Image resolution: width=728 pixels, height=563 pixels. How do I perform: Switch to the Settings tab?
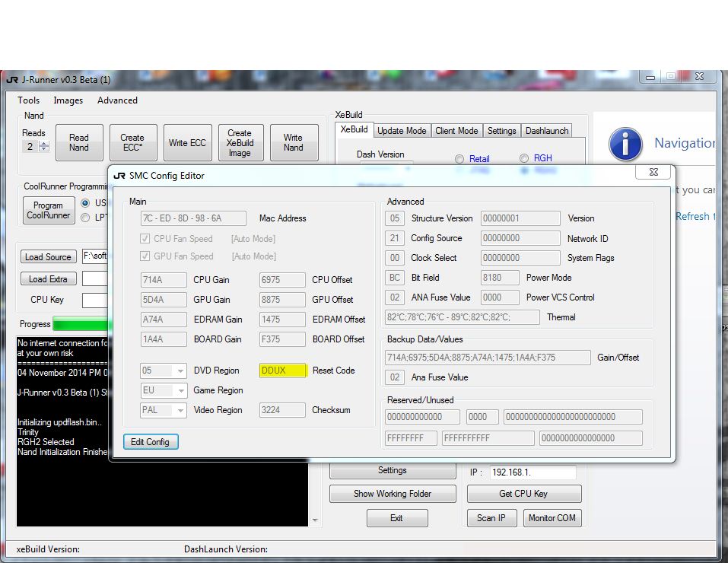[x=501, y=131]
